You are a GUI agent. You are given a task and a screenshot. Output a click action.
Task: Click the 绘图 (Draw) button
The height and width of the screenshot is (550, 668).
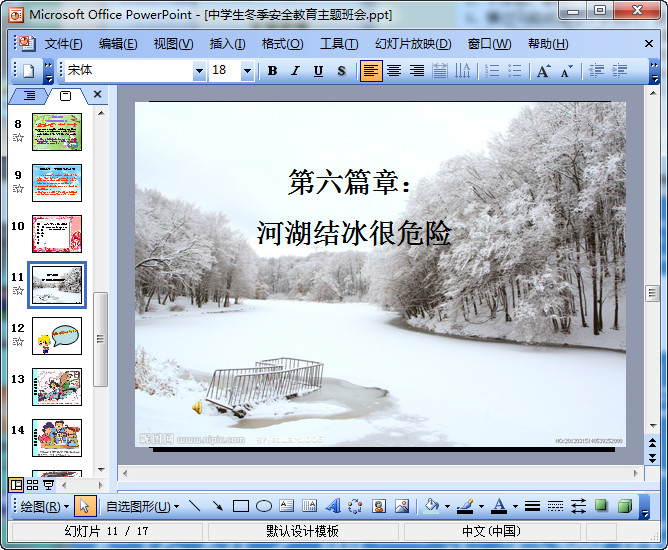point(44,506)
